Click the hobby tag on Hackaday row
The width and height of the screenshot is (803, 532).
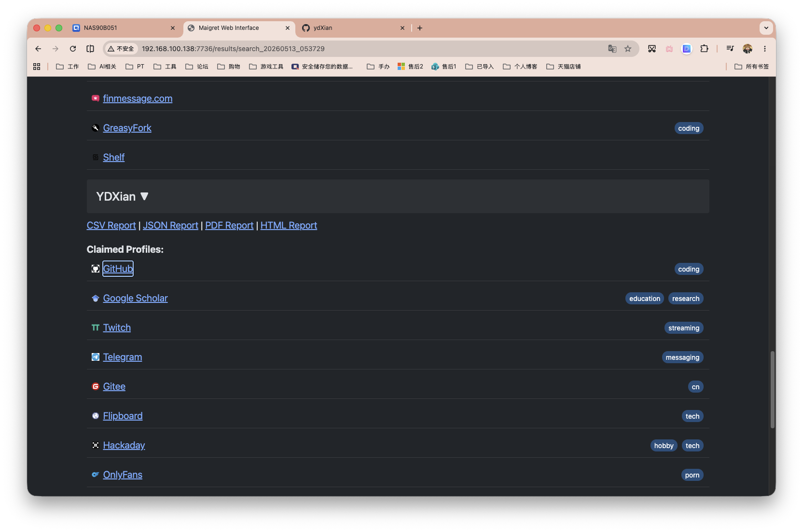pos(664,446)
